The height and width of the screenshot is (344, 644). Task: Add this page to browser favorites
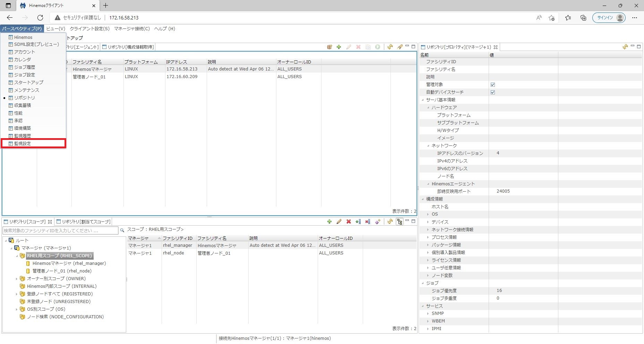point(552,18)
